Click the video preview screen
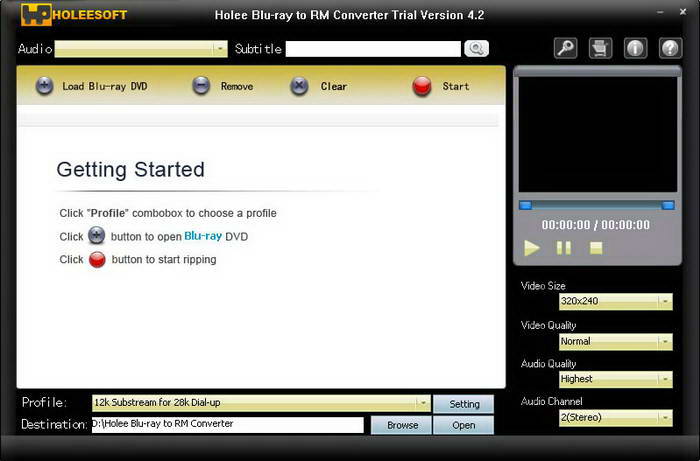The image size is (700, 461). [597, 134]
